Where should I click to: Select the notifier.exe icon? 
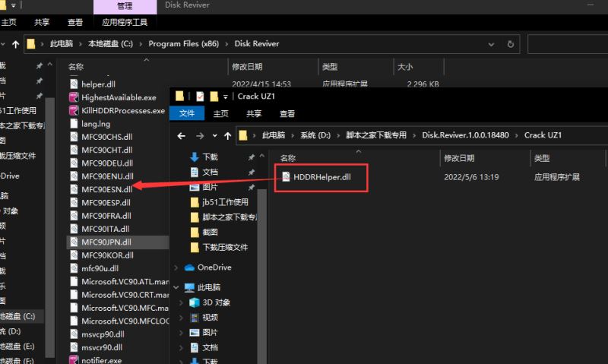[x=74, y=360]
